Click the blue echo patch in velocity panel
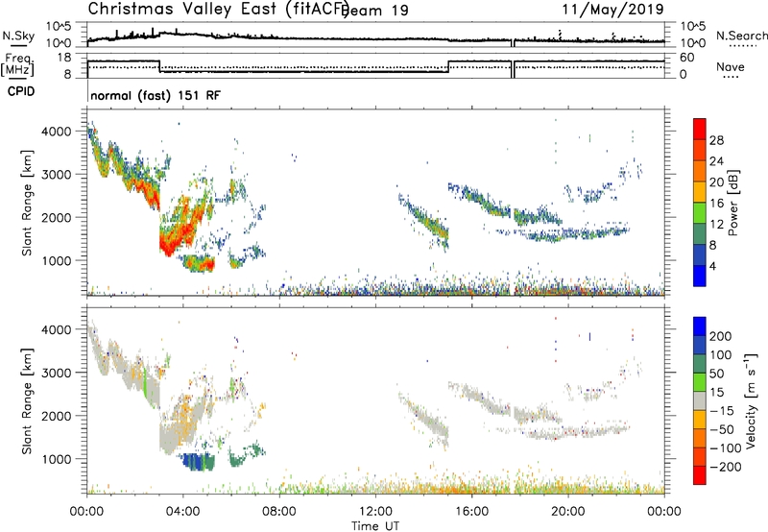Viewport: 768px width, 532px height. [x=194, y=462]
